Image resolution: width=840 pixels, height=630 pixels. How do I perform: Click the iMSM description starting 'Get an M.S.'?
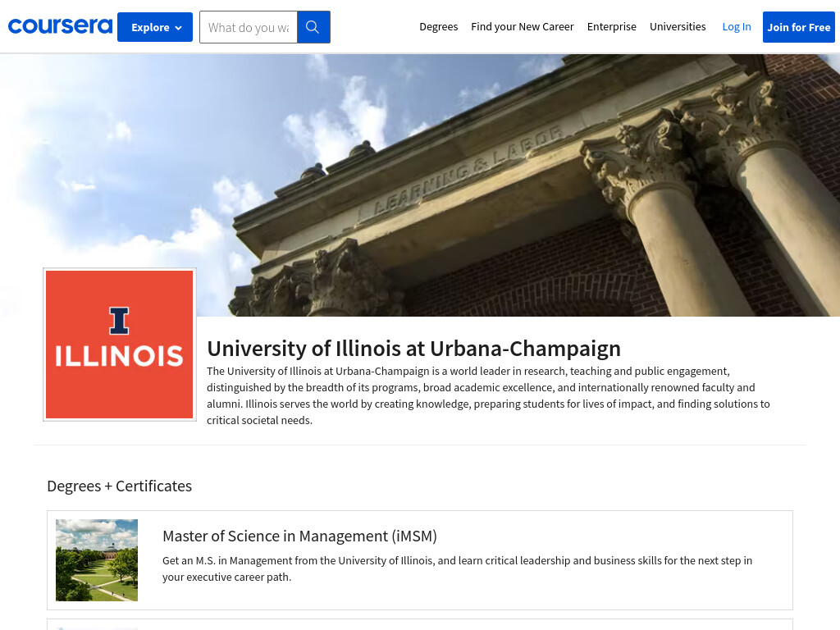[457, 568]
